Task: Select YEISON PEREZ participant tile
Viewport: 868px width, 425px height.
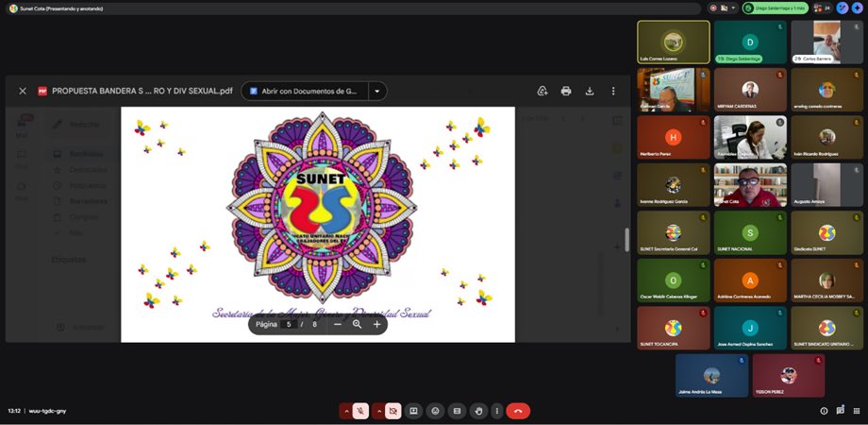Action: tap(789, 376)
